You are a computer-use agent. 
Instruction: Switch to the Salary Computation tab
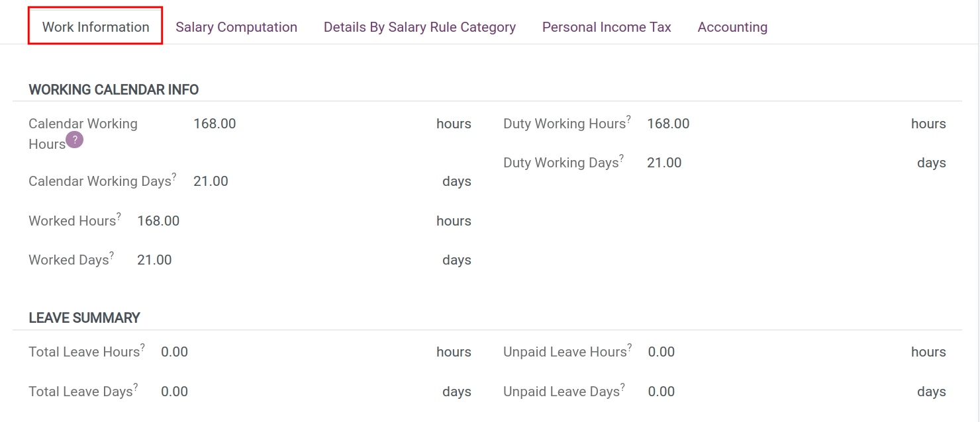pyautogui.click(x=236, y=26)
